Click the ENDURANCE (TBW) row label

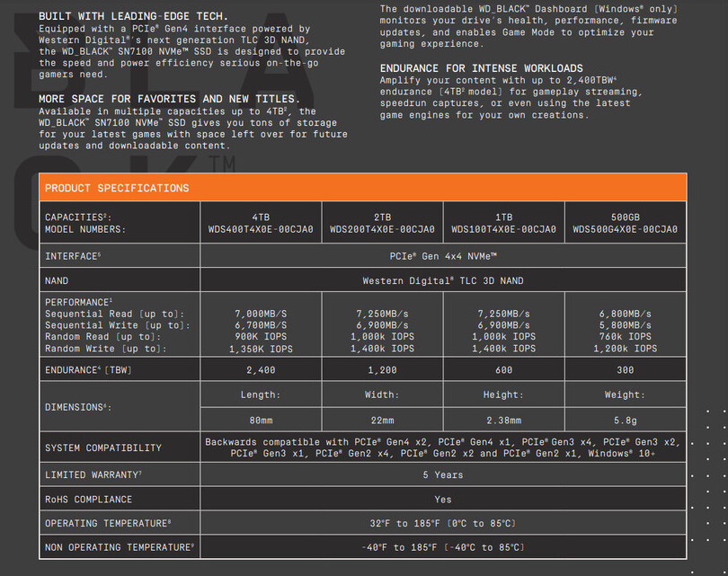(x=88, y=370)
